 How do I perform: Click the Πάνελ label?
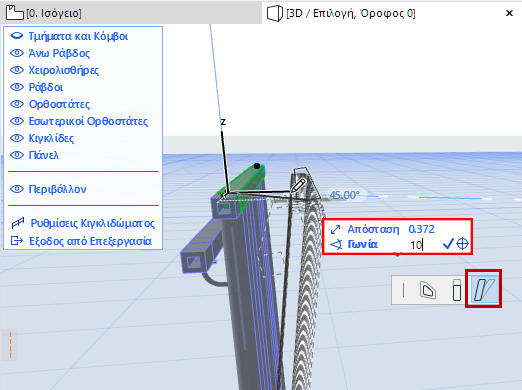click(44, 155)
